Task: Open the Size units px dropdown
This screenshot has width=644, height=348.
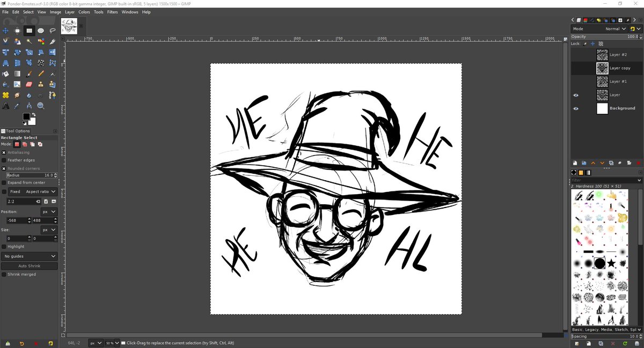Action: 49,229
